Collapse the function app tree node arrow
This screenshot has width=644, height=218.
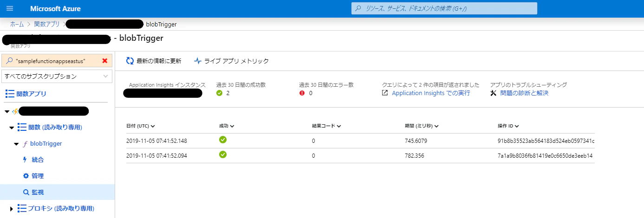click(7, 111)
